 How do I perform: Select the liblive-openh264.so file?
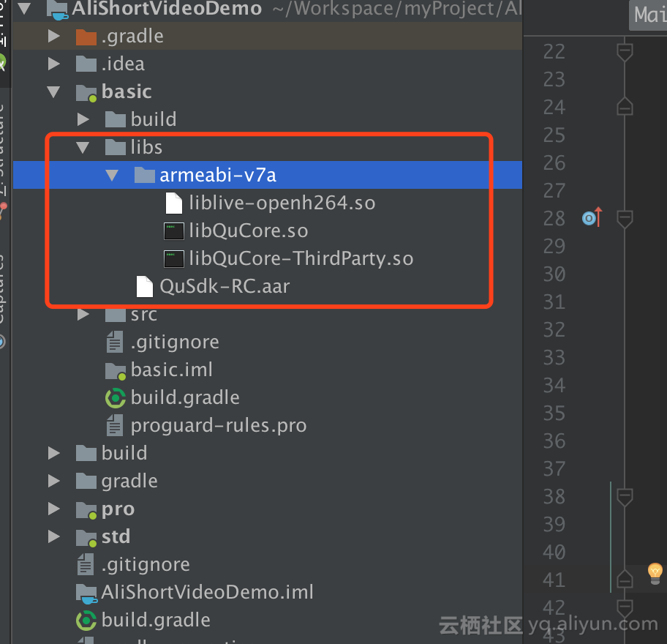click(282, 203)
